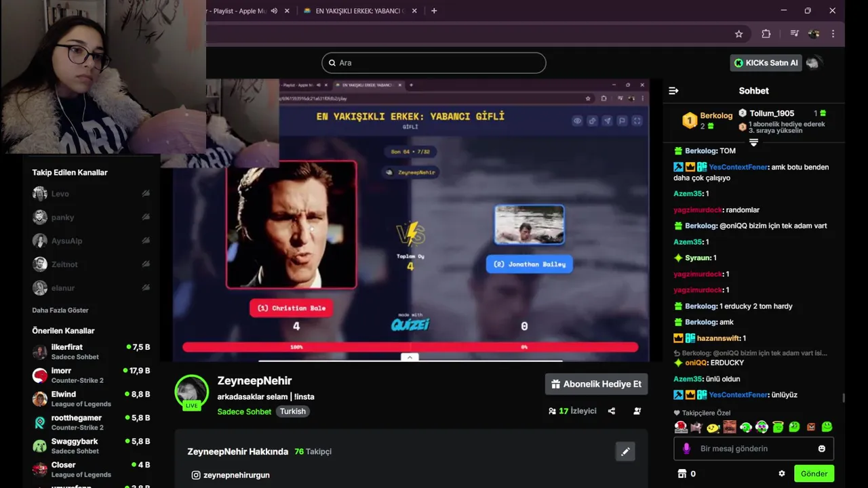The width and height of the screenshot is (868, 488).
Task: Click the Ara search field
Action: point(434,63)
